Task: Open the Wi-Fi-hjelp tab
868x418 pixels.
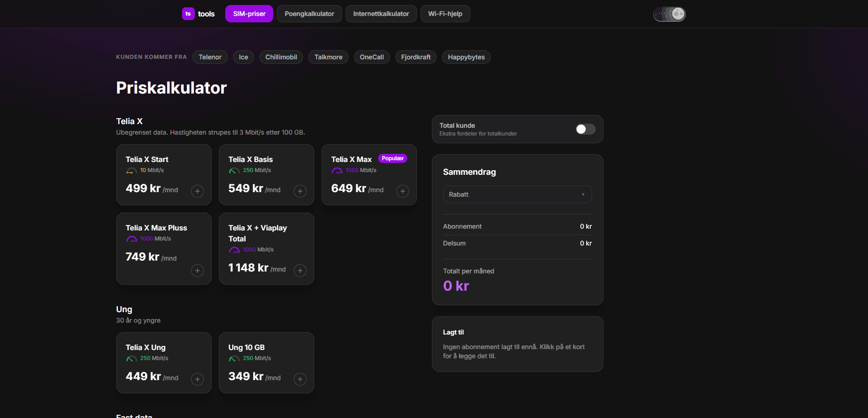Action: pyautogui.click(x=445, y=14)
